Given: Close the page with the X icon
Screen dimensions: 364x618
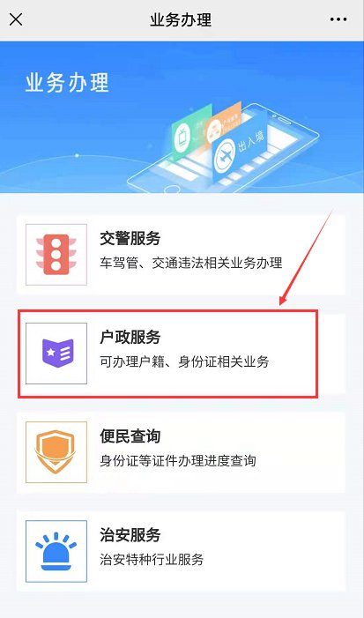Looking at the screenshot, I should point(16,19).
